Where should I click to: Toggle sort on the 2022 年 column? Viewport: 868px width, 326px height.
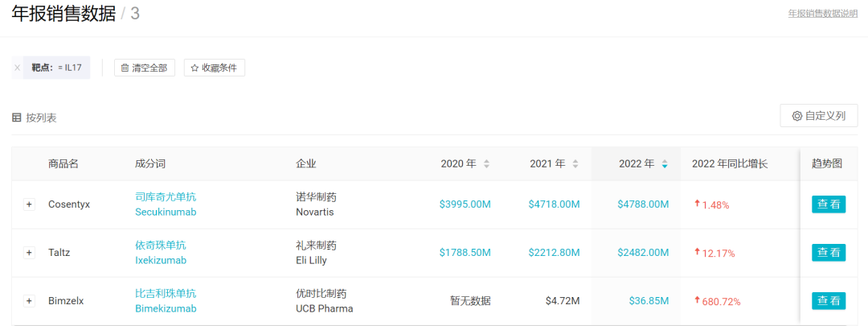[x=665, y=164]
